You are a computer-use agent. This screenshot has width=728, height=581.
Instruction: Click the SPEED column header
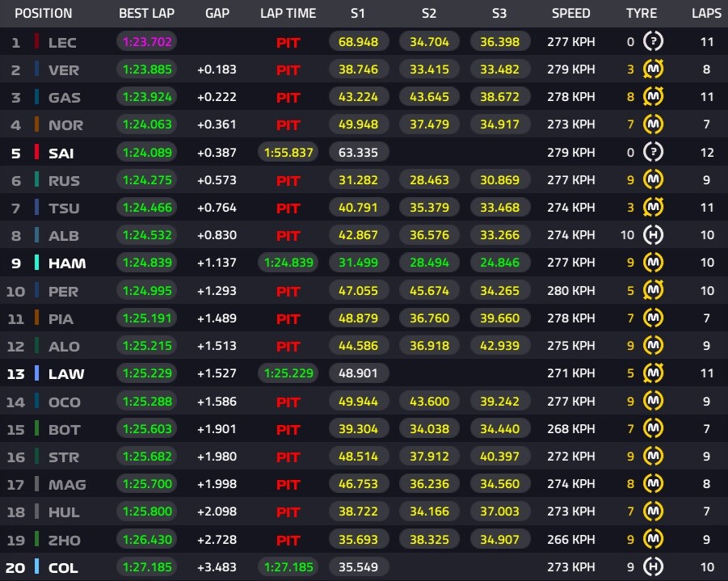(570, 14)
